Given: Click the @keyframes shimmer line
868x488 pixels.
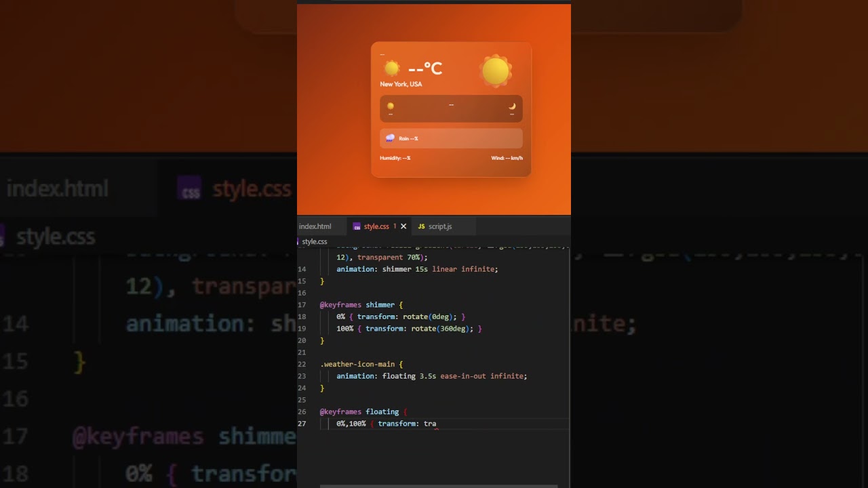Looking at the screenshot, I should coord(361,305).
